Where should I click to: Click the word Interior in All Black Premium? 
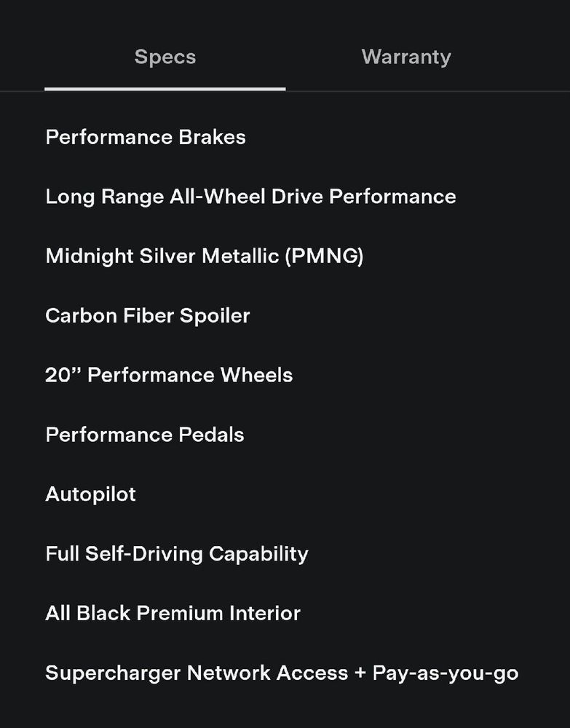(x=265, y=613)
